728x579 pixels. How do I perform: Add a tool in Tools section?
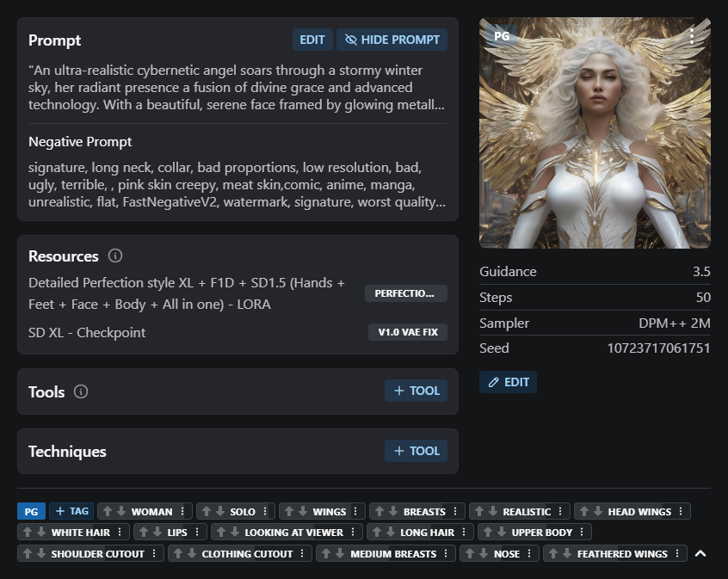click(x=416, y=391)
